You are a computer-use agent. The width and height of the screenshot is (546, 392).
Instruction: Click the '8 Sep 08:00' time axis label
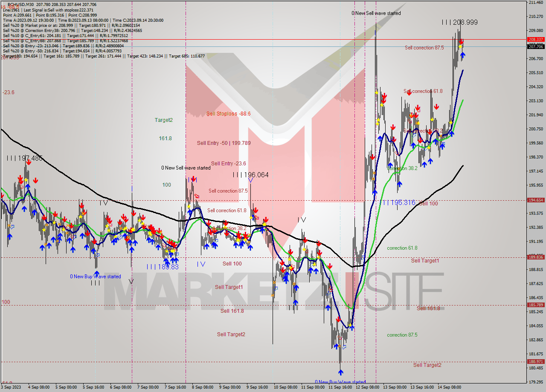(x=203, y=387)
